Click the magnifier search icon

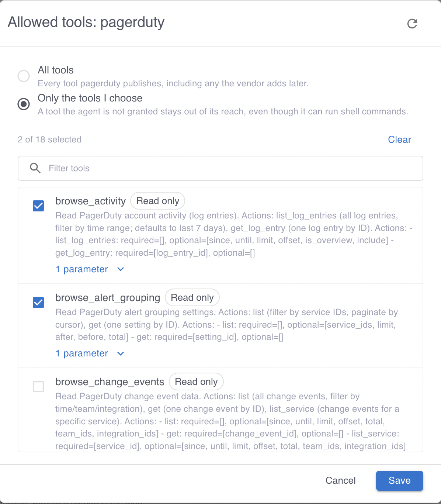click(x=35, y=168)
